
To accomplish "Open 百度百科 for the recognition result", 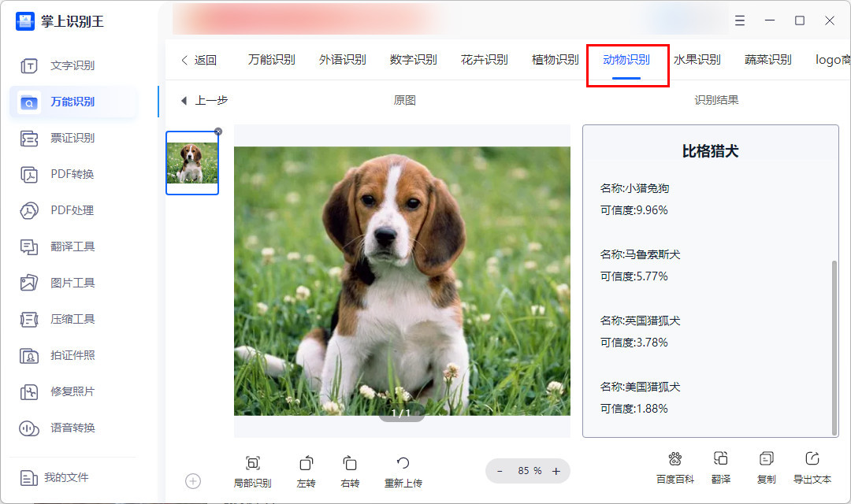I will point(675,467).
